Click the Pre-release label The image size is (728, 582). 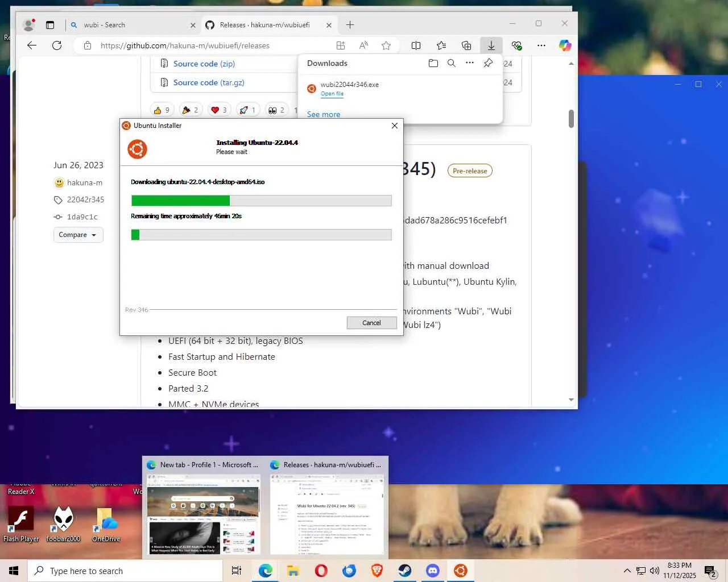click(x=470, y=171)
